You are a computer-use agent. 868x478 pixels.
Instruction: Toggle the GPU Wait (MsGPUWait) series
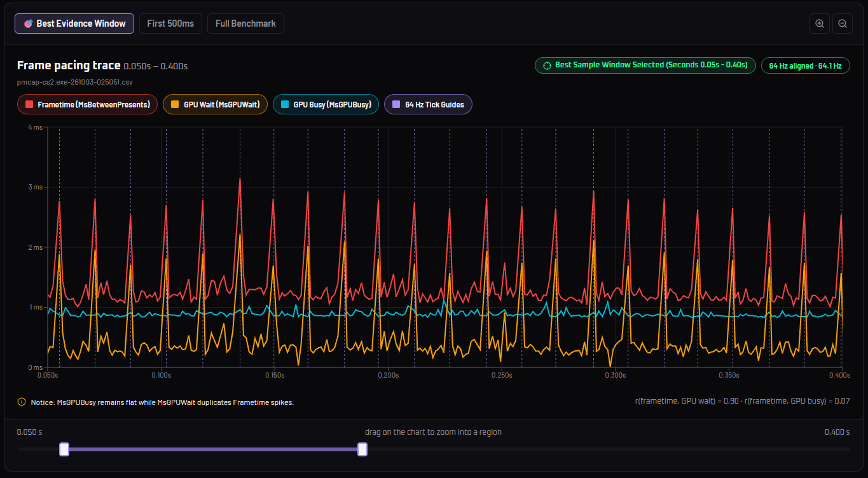click(216, 104)
